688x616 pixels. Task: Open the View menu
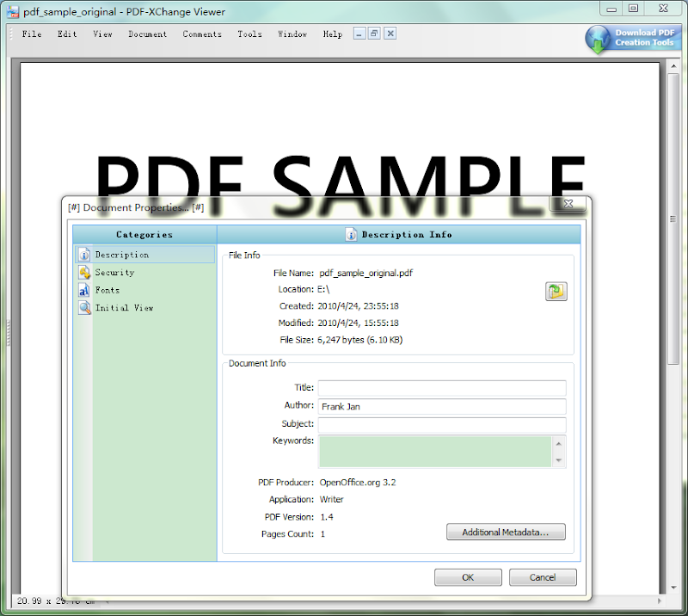click(x=102, y=34)
